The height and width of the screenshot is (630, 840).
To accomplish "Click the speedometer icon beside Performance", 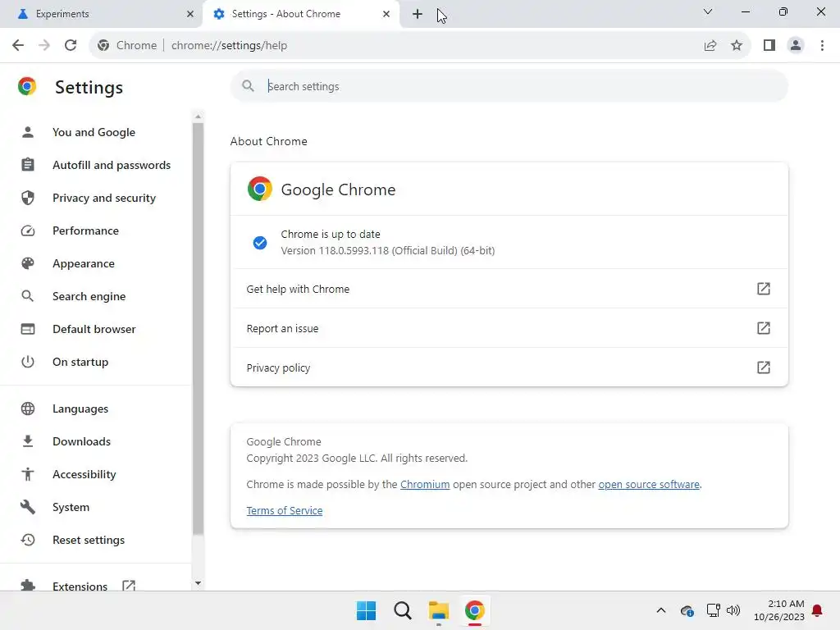I will tap(28, 231).
